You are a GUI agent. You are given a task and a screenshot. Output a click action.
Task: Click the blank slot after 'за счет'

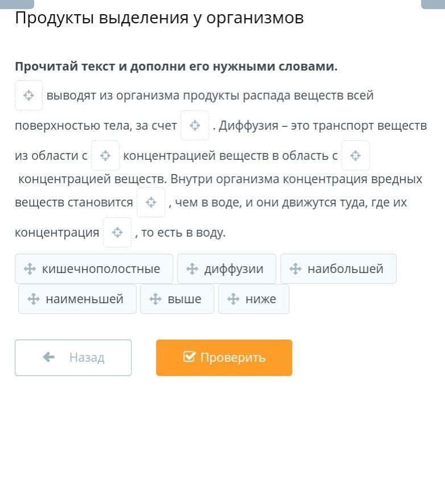tap(195, 125)
